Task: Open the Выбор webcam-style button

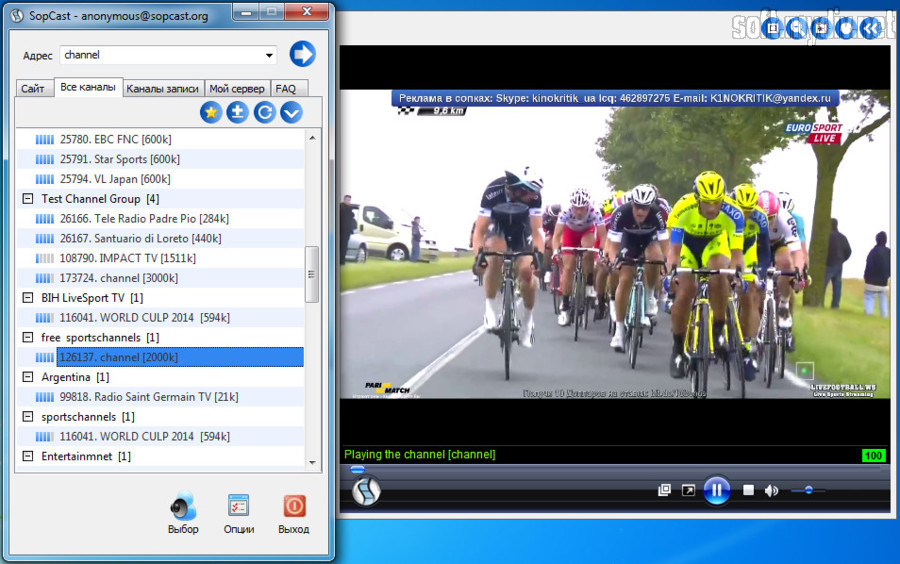Action: click(x=184, y=512)
